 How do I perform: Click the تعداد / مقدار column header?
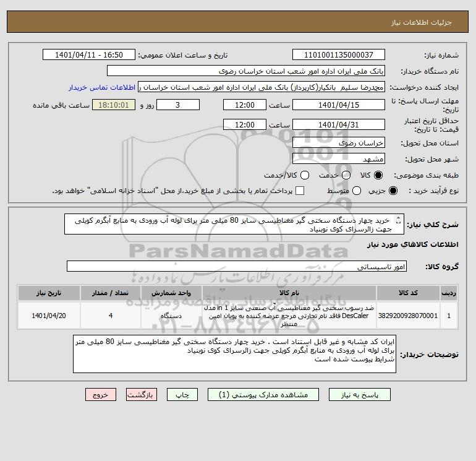tap(111, 293)
